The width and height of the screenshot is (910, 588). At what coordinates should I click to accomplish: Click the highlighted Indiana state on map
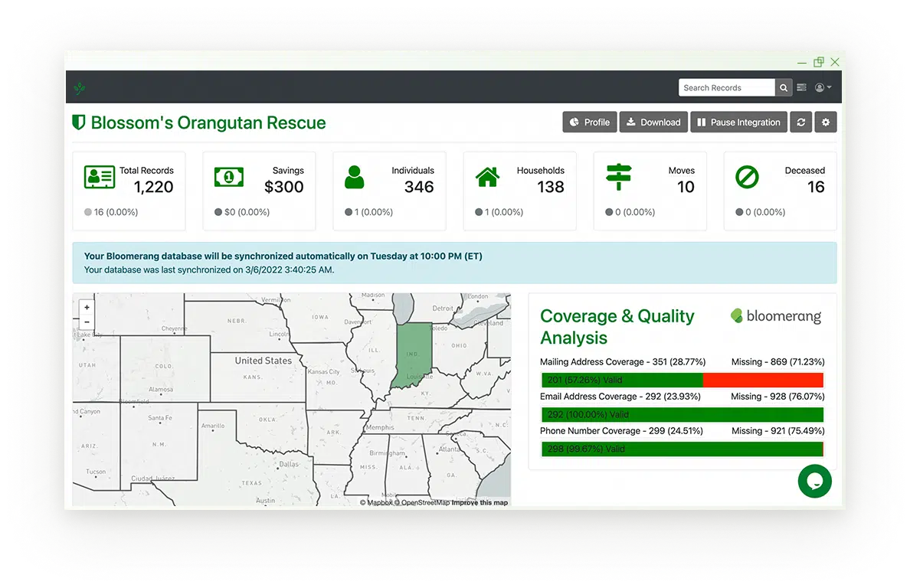coord(413,354)
